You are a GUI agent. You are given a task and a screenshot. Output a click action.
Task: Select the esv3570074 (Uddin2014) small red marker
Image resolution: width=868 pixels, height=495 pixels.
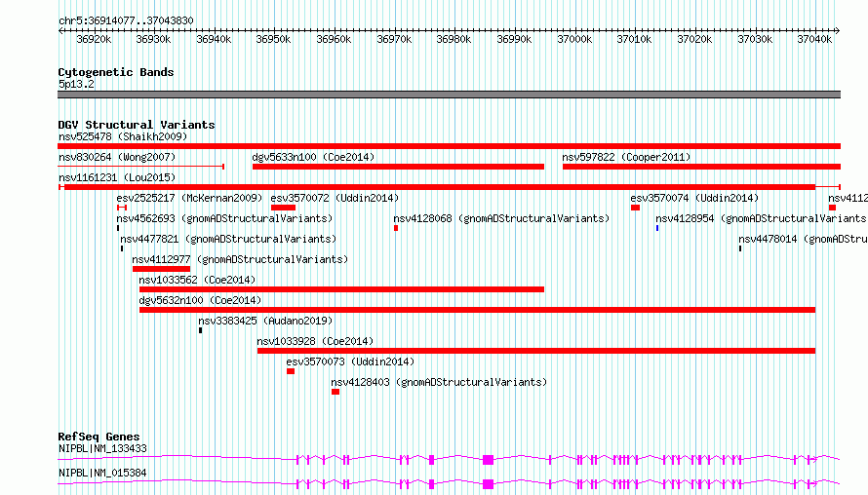pos(635,208)
